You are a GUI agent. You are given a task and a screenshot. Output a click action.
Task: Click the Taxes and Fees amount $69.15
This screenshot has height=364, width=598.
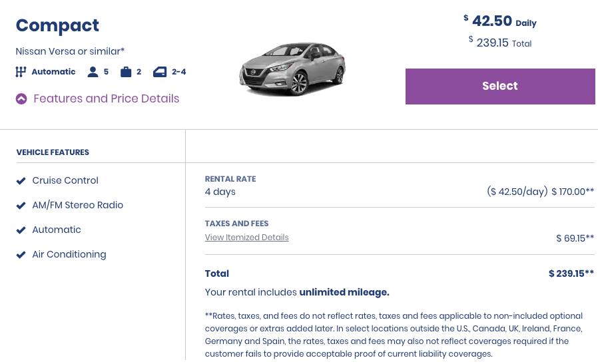pos(575,238)
